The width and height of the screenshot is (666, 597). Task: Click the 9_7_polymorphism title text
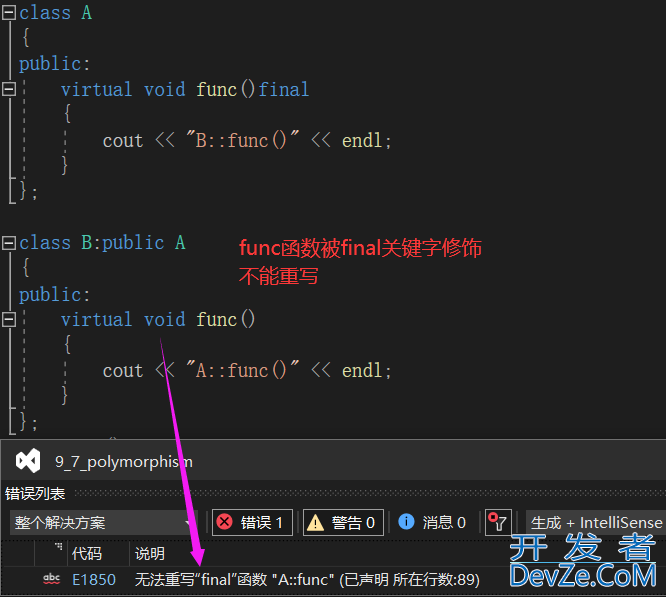pyautogui.click(x=124, y=462)
